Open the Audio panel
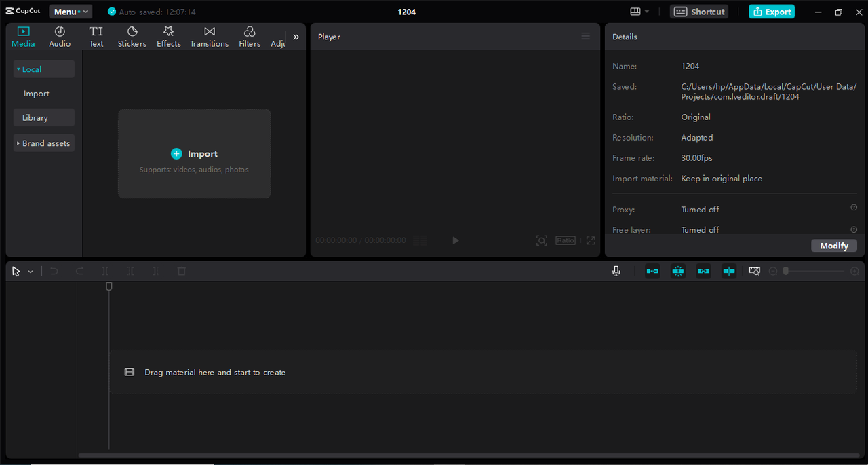Image resolution: width=868 pixels, height=465 pixels. (x=60, y=37)
